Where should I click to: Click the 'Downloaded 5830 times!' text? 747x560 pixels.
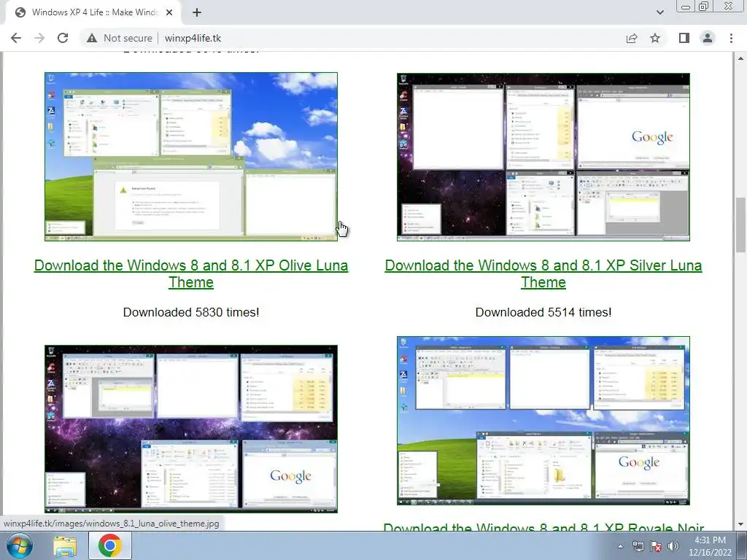tap(191, 312)
